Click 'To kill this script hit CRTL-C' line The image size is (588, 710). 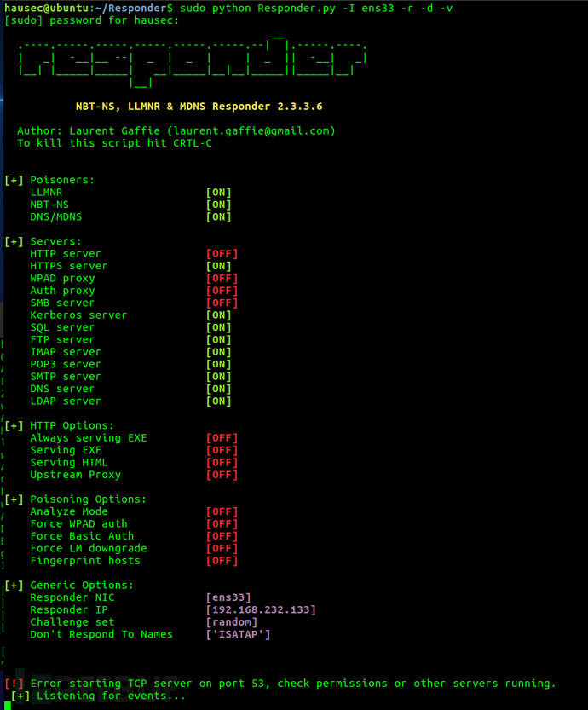pos(114,143)
